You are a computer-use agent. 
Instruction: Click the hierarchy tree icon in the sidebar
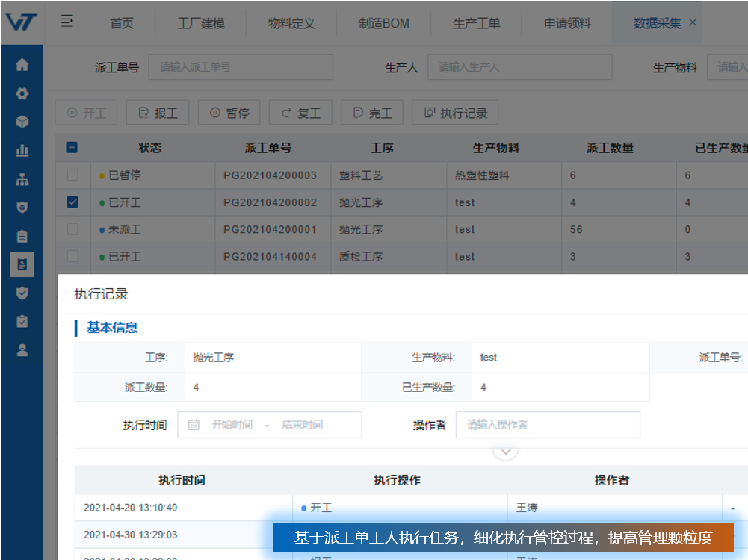click(22, 179)
